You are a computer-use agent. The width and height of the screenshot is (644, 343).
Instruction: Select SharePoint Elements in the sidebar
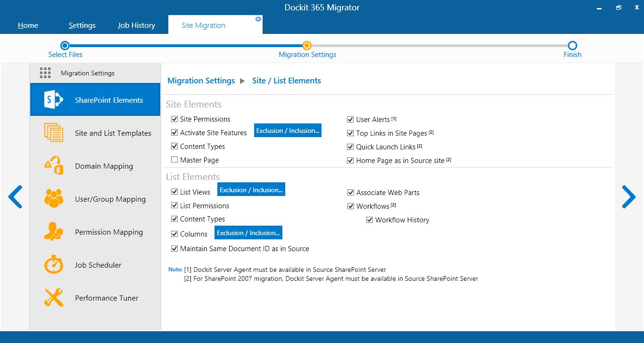click(95, 100)
